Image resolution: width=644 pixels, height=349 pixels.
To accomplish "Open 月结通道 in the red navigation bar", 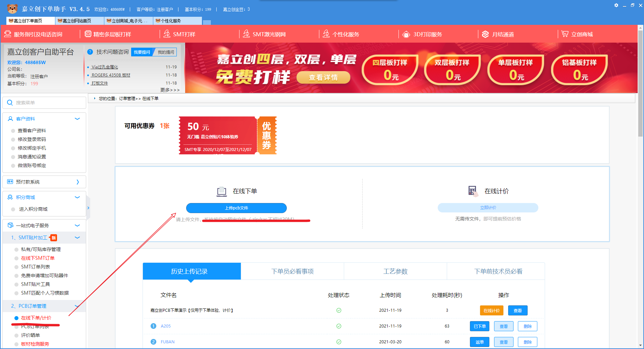I will click(x=498, y=34).
